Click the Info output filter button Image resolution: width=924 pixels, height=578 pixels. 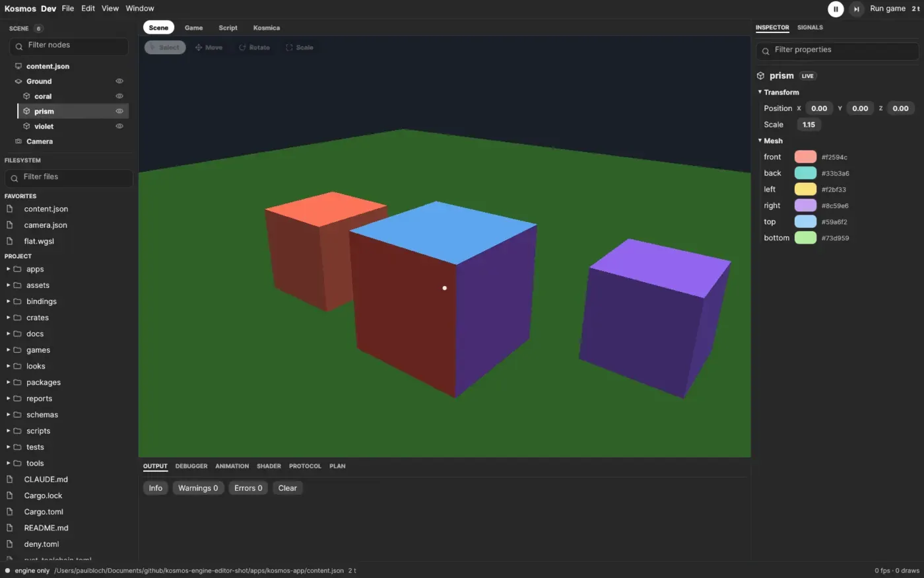tap(156, 488)
